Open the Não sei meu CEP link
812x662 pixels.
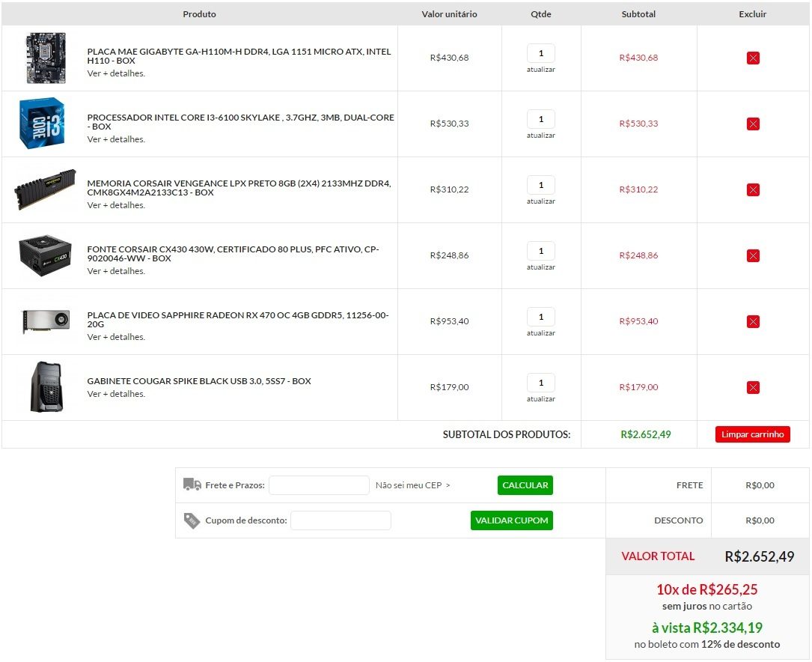(x=412, y=485)
